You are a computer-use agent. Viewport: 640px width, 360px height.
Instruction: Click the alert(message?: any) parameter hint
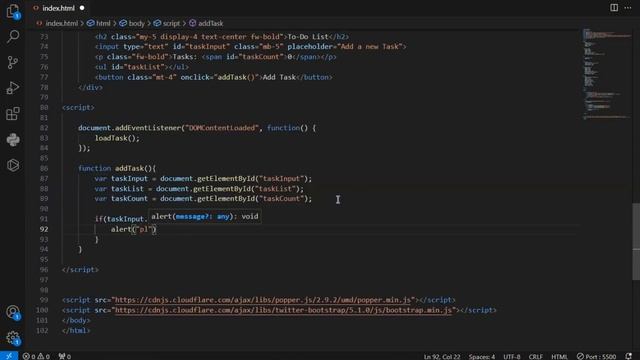pos(205,216)
